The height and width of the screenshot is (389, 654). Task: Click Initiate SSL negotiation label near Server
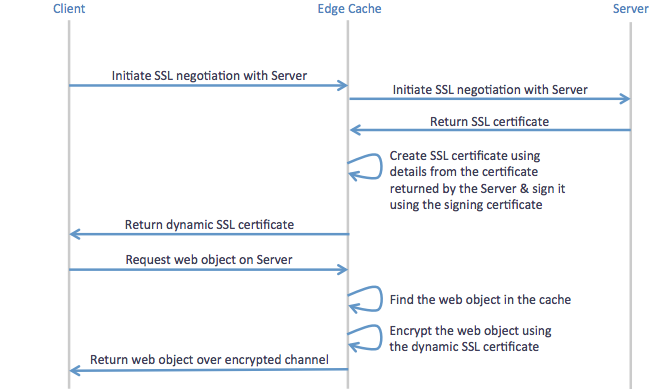point(490,90)
